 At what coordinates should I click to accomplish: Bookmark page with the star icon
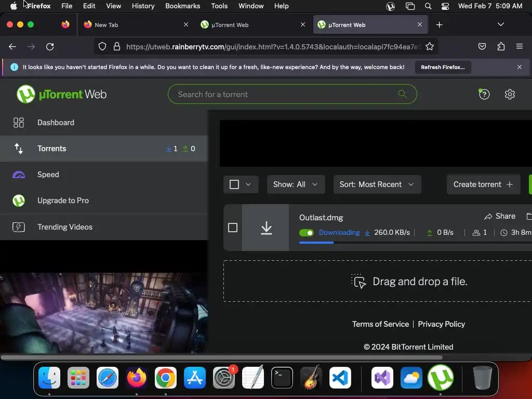[x=430, y=46]
